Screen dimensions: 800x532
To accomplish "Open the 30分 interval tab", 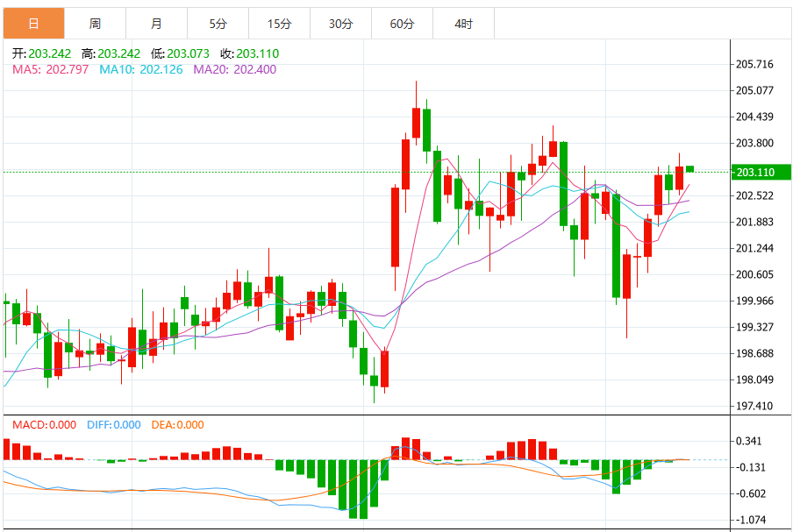I will (x=341, y=24).
